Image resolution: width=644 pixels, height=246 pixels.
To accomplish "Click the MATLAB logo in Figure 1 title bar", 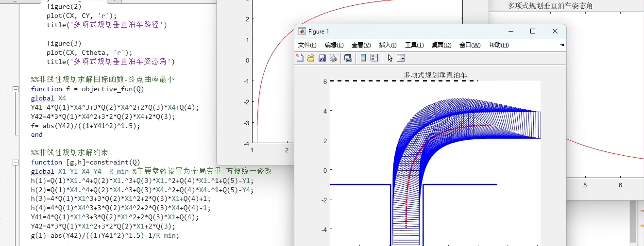I will (302, 31).
